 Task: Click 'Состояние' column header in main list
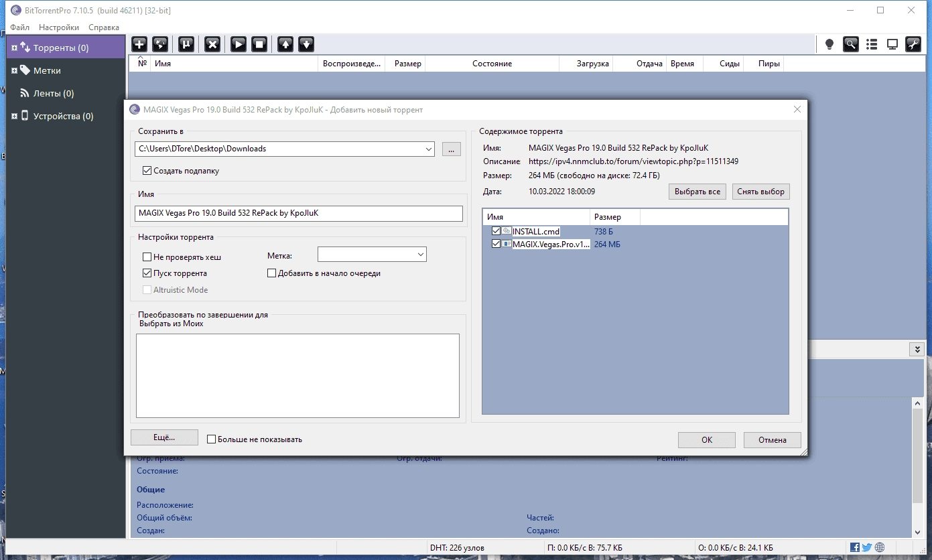click(x=492, y=64)
